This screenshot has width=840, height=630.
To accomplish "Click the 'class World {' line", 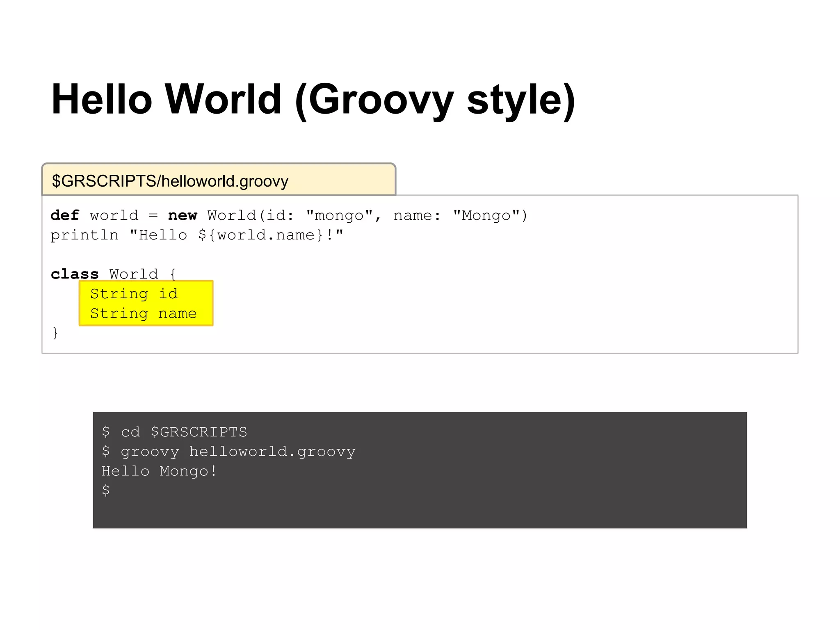I will pos(114,274).
